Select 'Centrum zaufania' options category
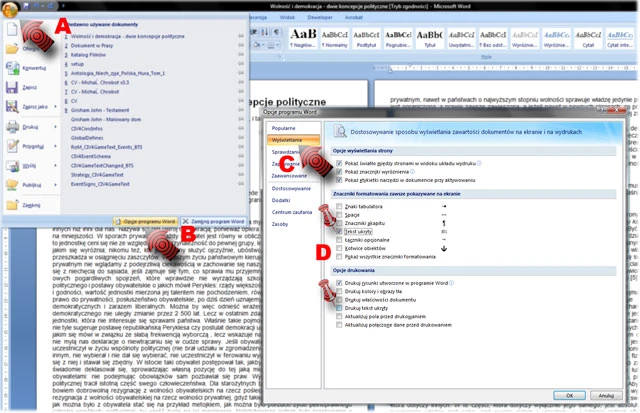Viewport: 640px width, 413px height. [x=291, y=212]
